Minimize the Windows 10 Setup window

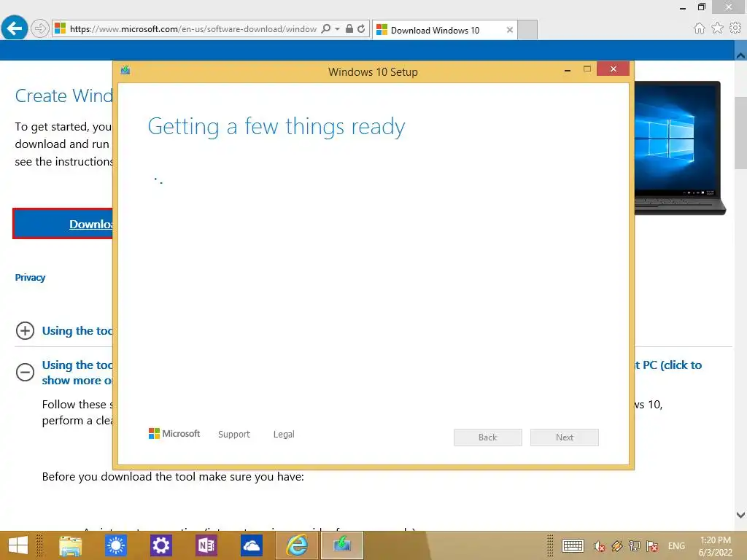[x=568, y=70]
